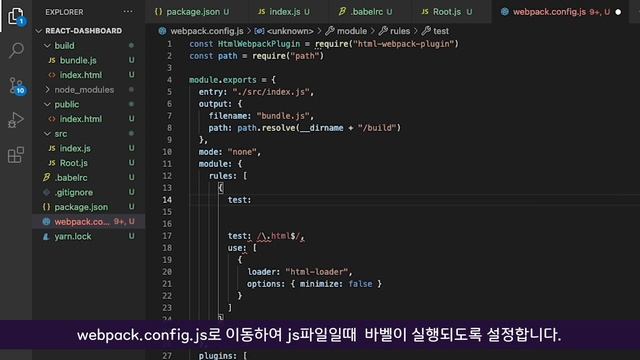The width and height of the screenshot is (640, 360).
Task: Click <unknown> breadcrumb segment
Action: click(290, 31)
